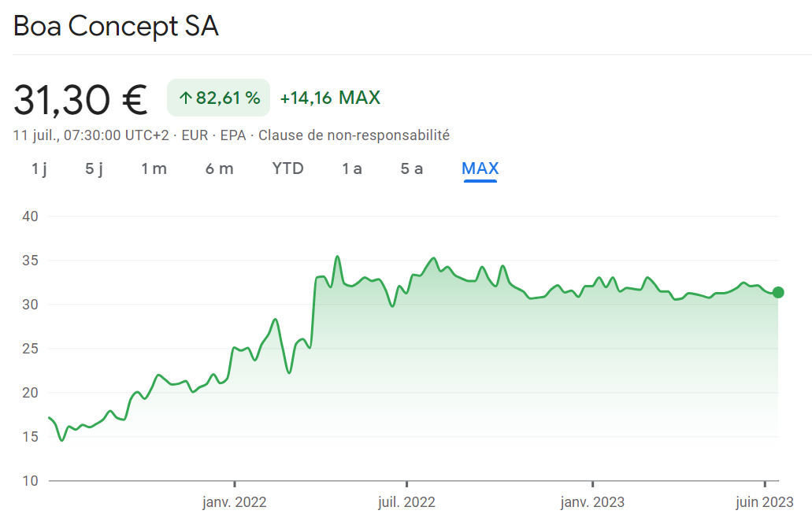
Task: Click the 30 y-axis label
Action: 30,305
